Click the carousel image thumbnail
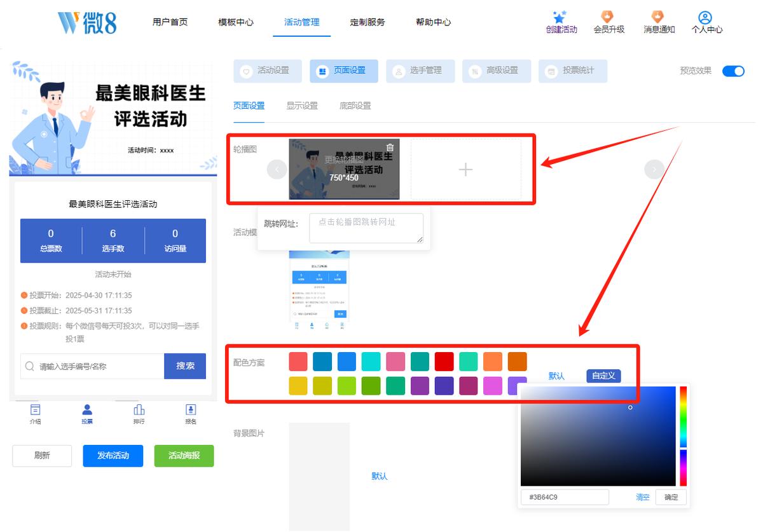 pos(344,169)
